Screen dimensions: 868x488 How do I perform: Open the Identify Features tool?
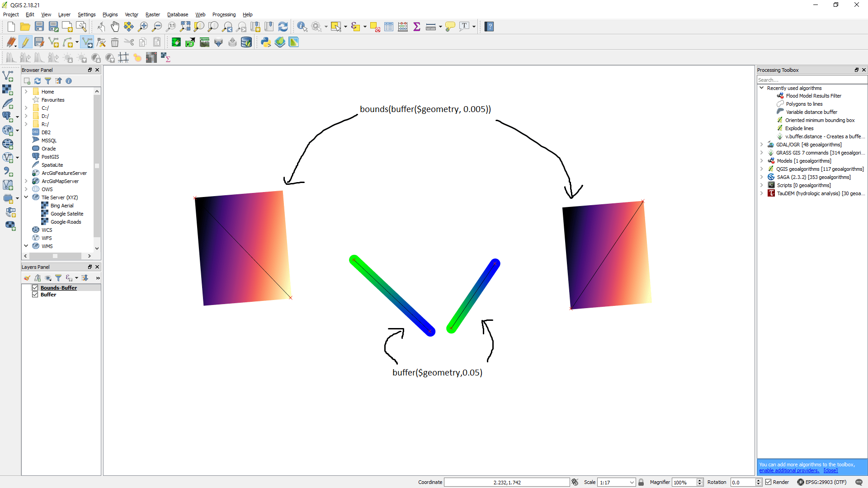pyautogui.click(x=302, y=26)
